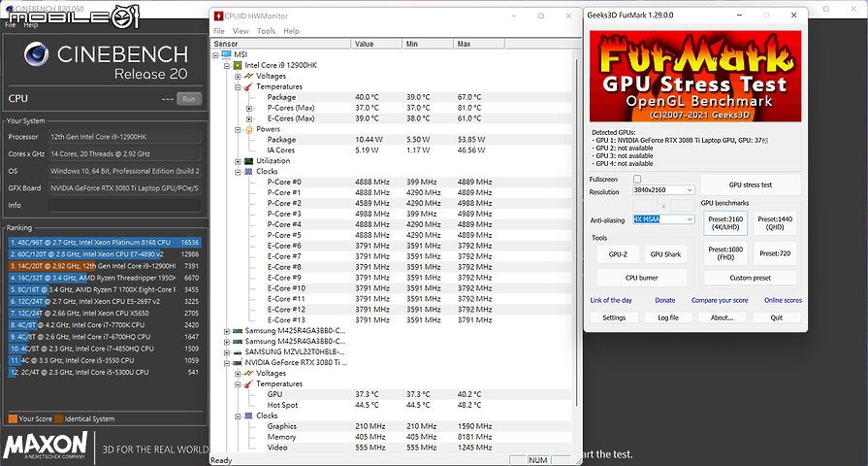Open the Anti-aliasing dropdown in FurMark

click(690, 219)
